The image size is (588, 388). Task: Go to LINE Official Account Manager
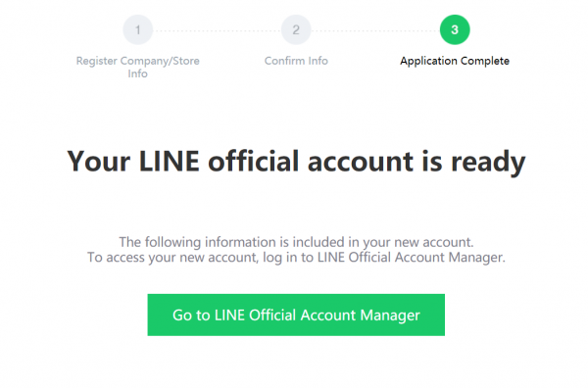pyautogui.click(x=296, y=315)
